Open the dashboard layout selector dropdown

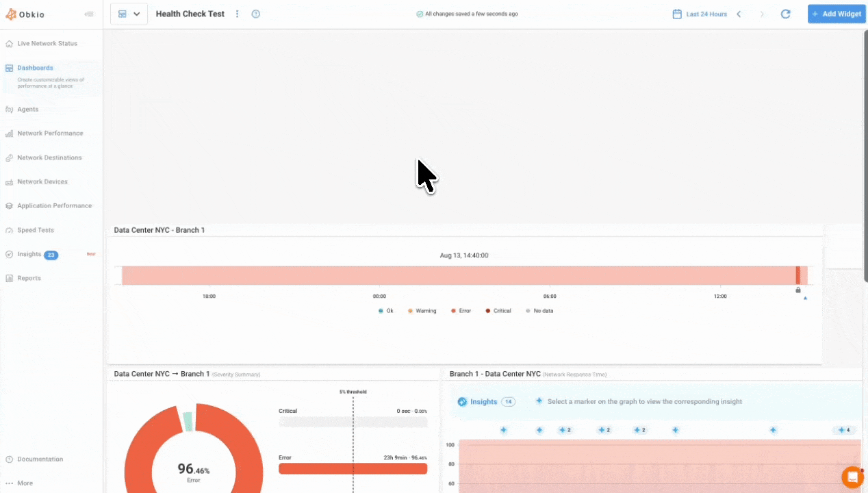coord(129,14)
